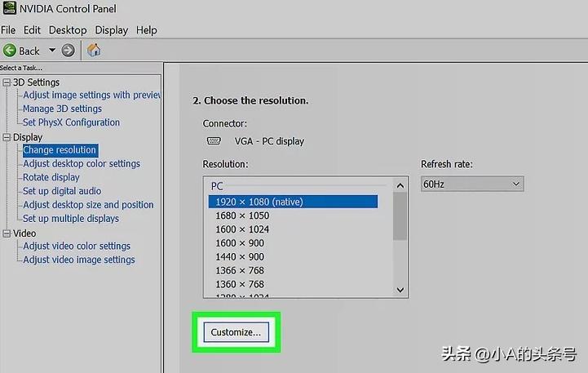
Task: Click the Customize... button
Action: point(237,332)
